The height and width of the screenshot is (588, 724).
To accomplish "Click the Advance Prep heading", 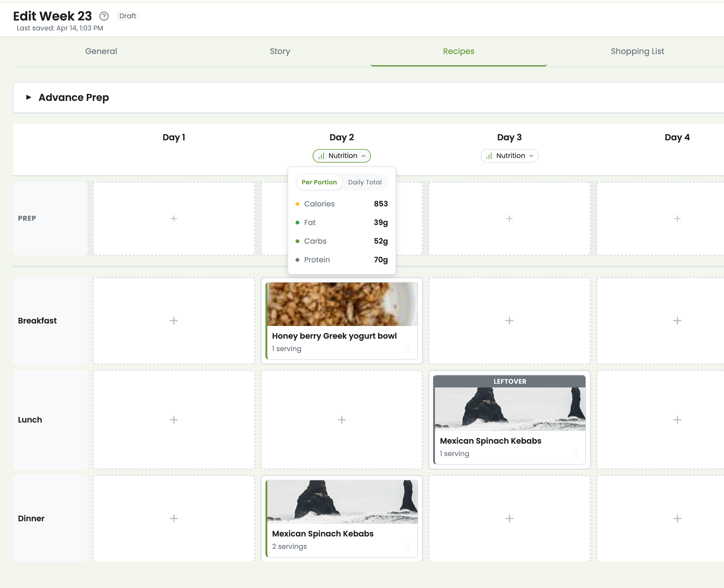I will (74, 97).
